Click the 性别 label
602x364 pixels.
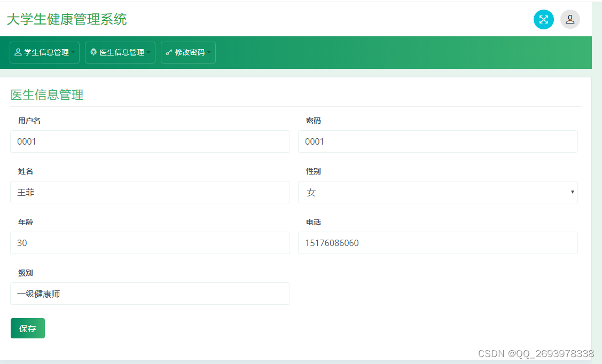[x=313, y=171]
